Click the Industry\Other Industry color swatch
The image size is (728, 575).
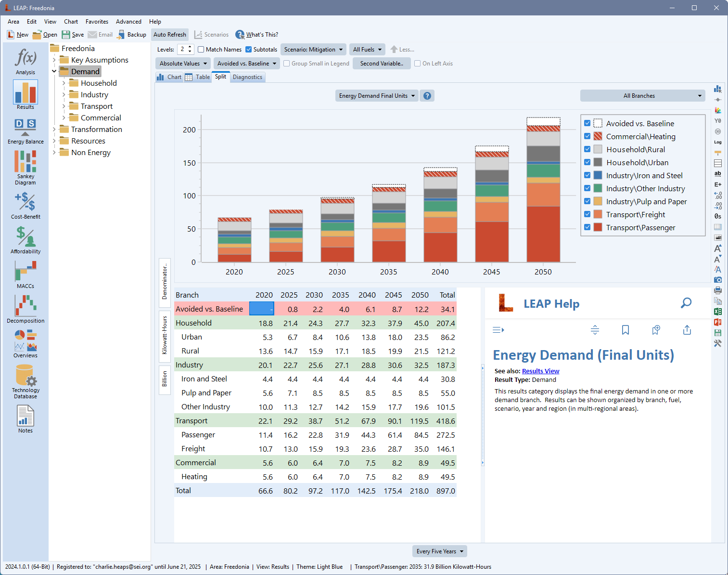click(x=598, y=188)
